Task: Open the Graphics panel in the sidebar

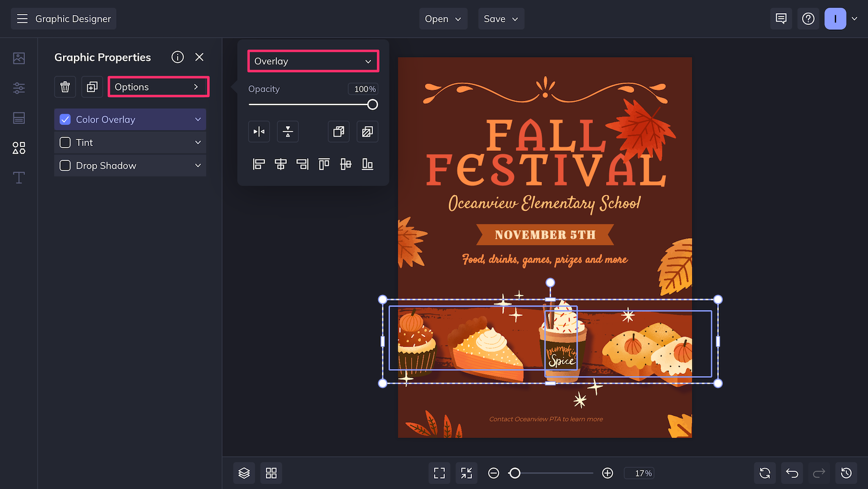Action: pyautogui.click(x=18, y=148)
